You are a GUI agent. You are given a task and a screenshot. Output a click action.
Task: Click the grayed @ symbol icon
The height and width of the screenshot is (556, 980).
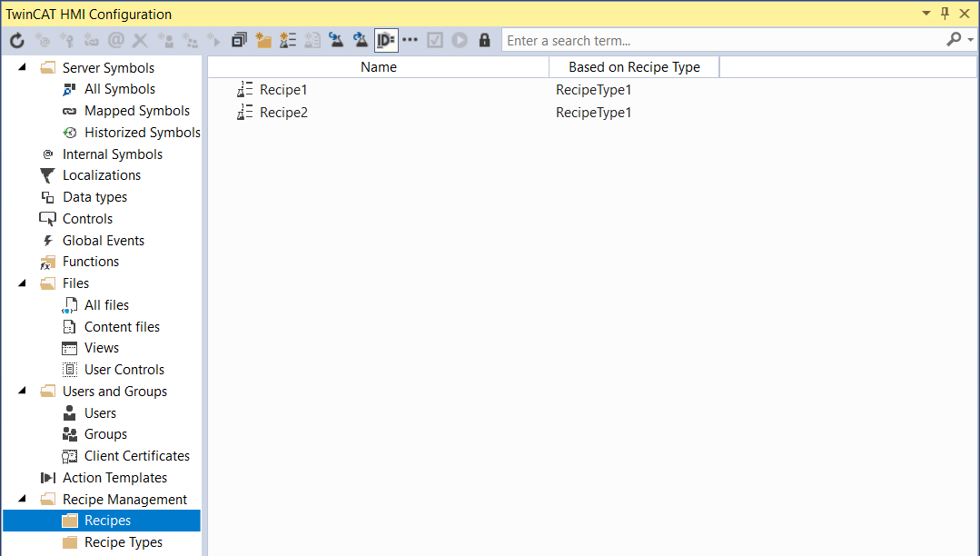click(116, 41)
